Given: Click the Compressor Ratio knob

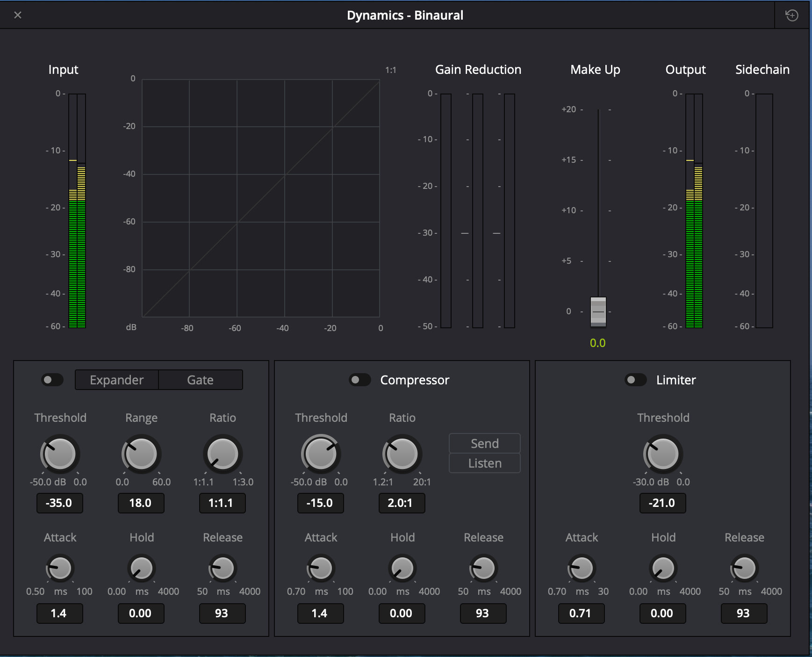Looking at the screenshot, I should 402,454.
